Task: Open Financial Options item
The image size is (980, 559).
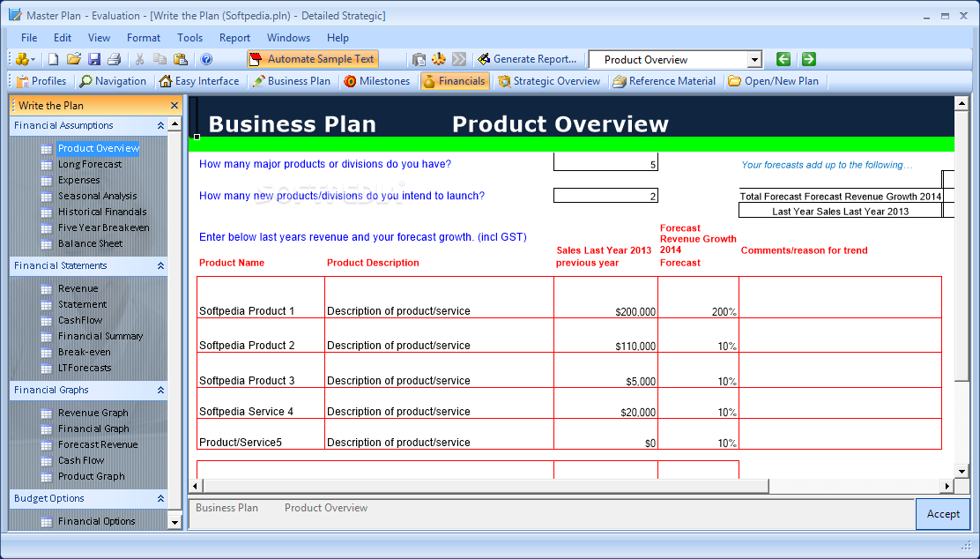Action: 97,521
